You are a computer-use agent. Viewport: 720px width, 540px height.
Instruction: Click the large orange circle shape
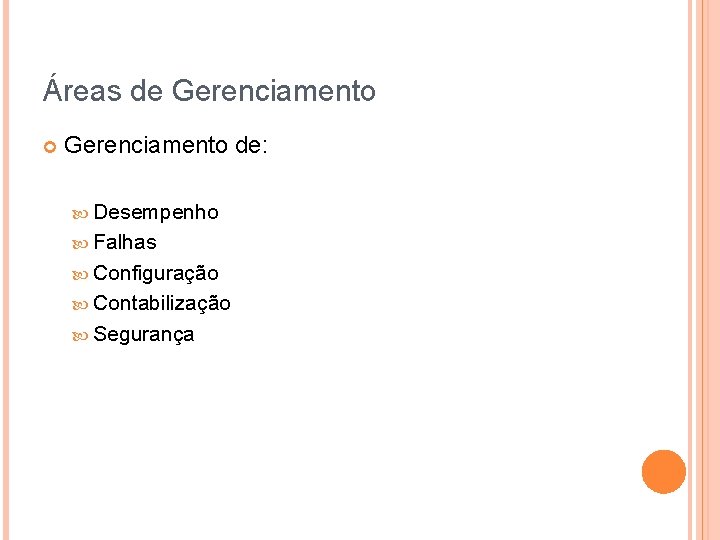pos(664,472)
